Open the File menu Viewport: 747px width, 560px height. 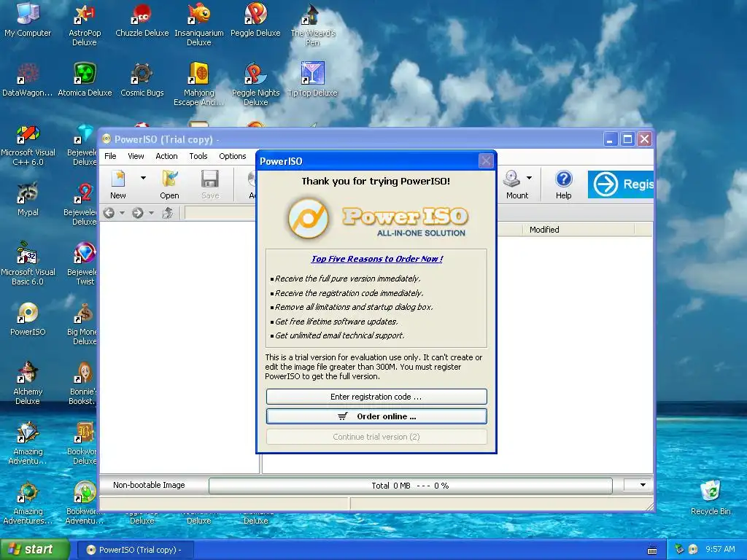pos(110,156)
